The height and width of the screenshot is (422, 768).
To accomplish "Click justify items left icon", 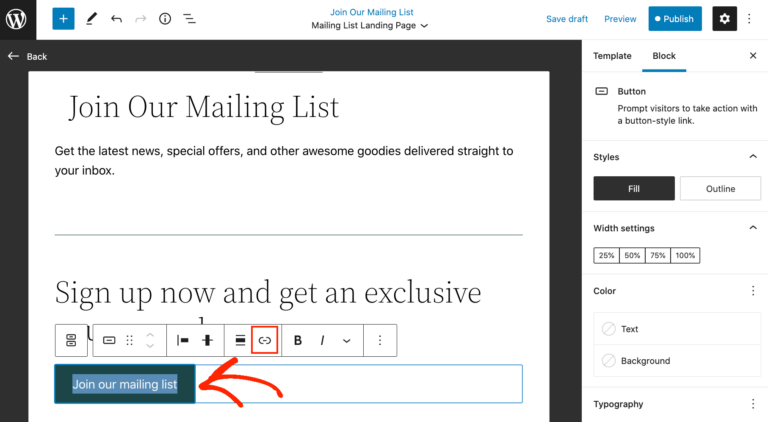I will [183, 340].
